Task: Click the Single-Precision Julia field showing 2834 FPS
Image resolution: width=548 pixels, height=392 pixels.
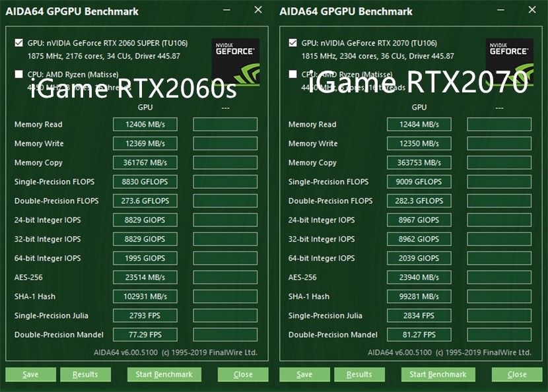Action: (x=419, y=315)
